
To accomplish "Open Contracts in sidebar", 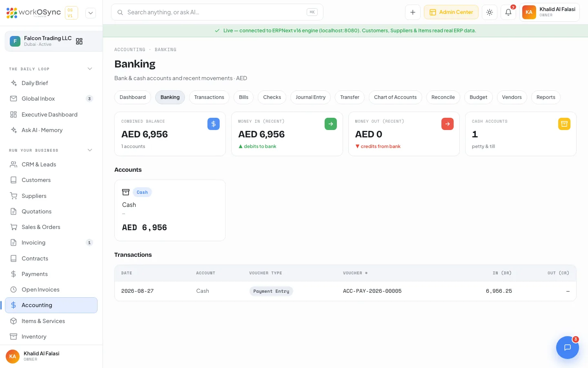I will click(51, 258).
